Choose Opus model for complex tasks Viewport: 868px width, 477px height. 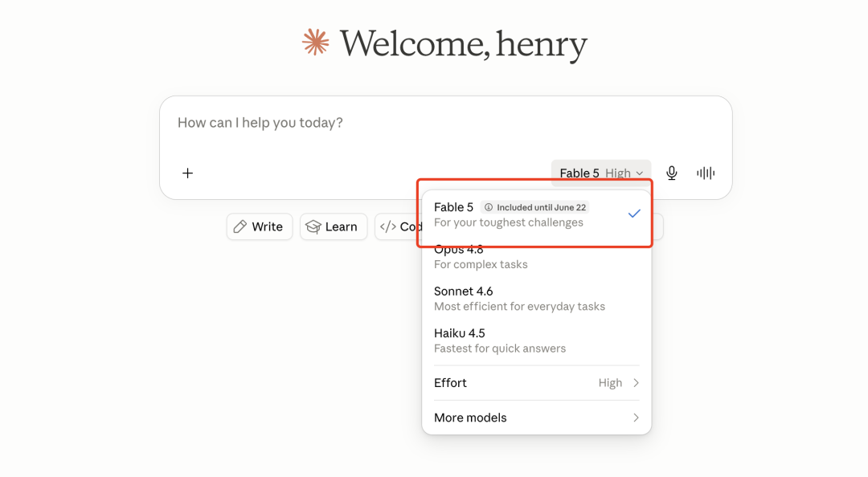point(536,256)
